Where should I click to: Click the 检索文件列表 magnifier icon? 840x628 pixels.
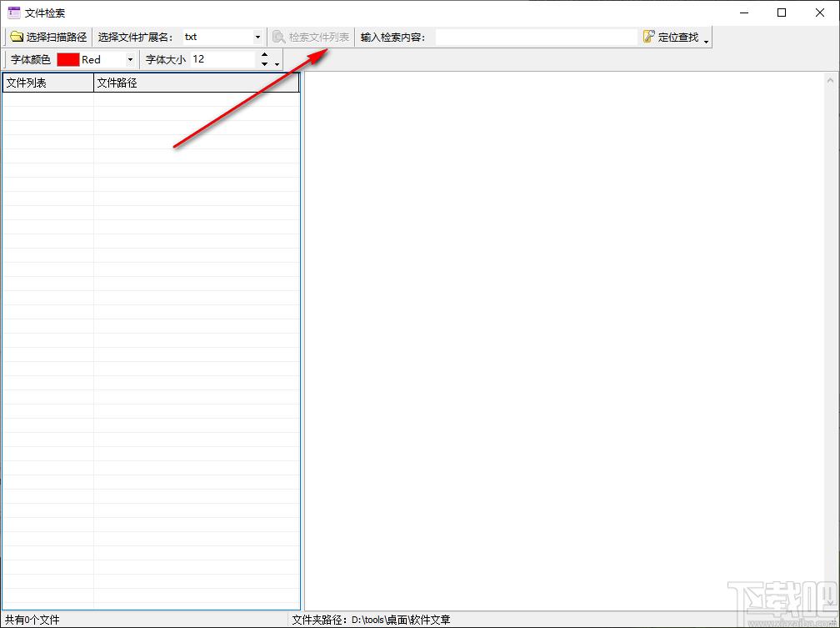278,38
